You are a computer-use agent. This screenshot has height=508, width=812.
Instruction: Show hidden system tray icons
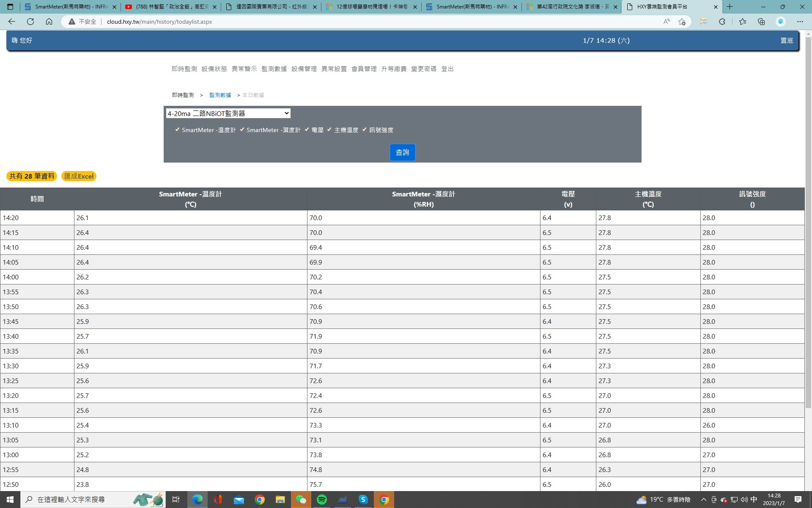703,500
